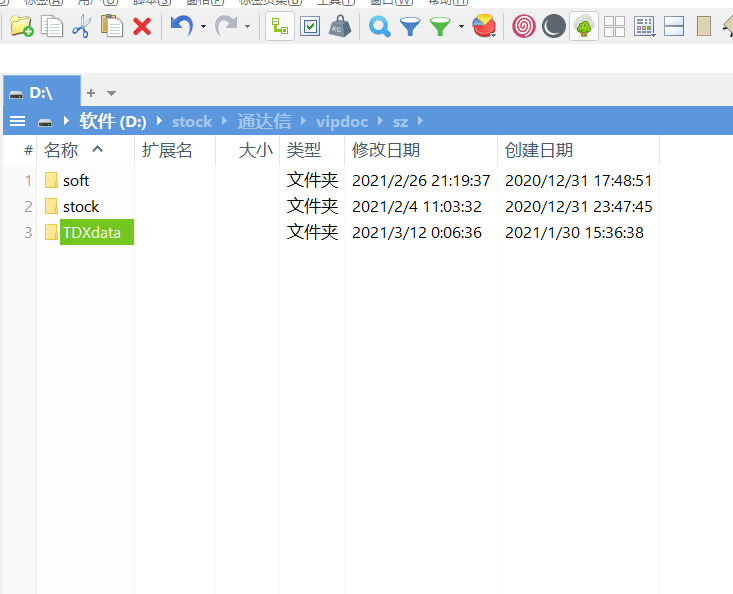733x594 pixels.
Task: Click the vipdoc breadcrumb in address bar
Action: coord(342,121)
